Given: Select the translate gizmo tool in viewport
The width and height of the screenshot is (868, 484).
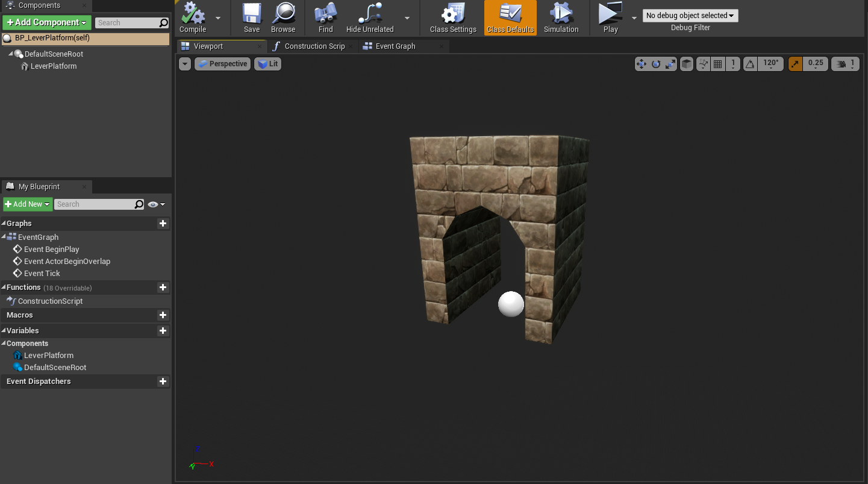Looking at the screenshot, I should click(642, 64).
